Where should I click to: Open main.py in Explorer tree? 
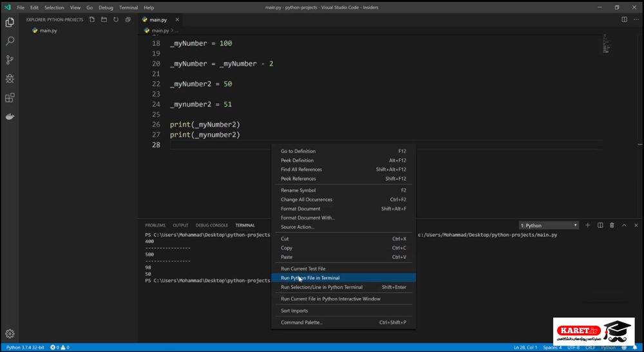(x=48, y=31)
